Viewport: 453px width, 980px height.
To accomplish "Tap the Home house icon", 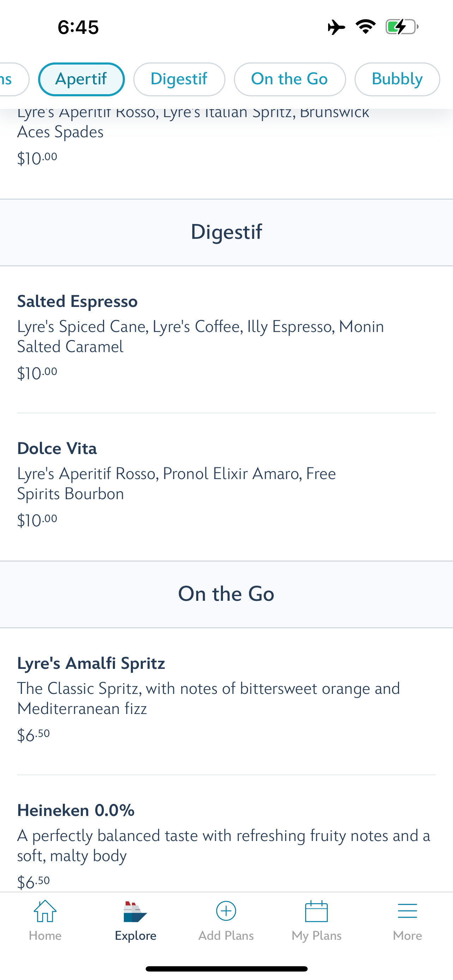I will point(45,912).
